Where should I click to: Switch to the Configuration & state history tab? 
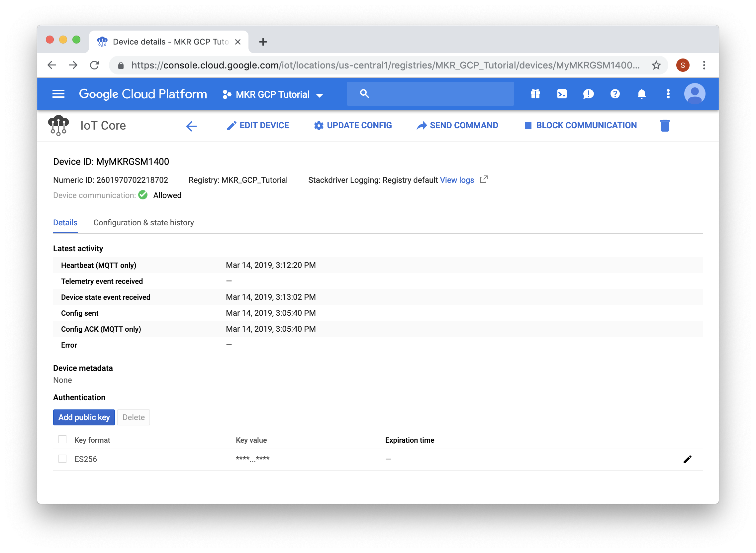pos(144,222)
